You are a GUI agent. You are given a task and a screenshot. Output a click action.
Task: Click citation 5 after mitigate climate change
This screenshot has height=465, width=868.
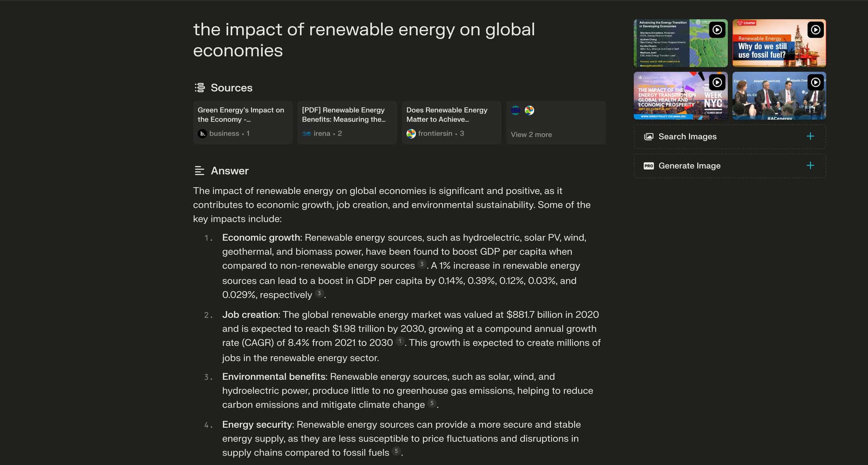pos(431,403)
